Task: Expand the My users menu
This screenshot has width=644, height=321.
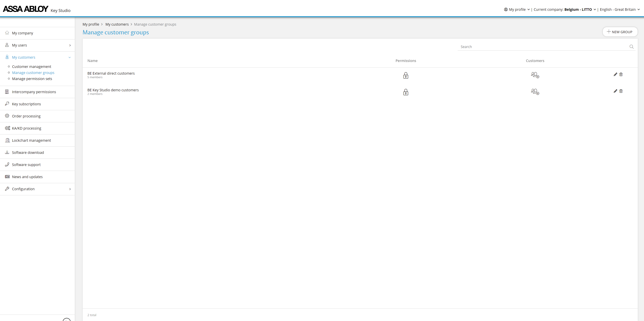Action: 70,45
